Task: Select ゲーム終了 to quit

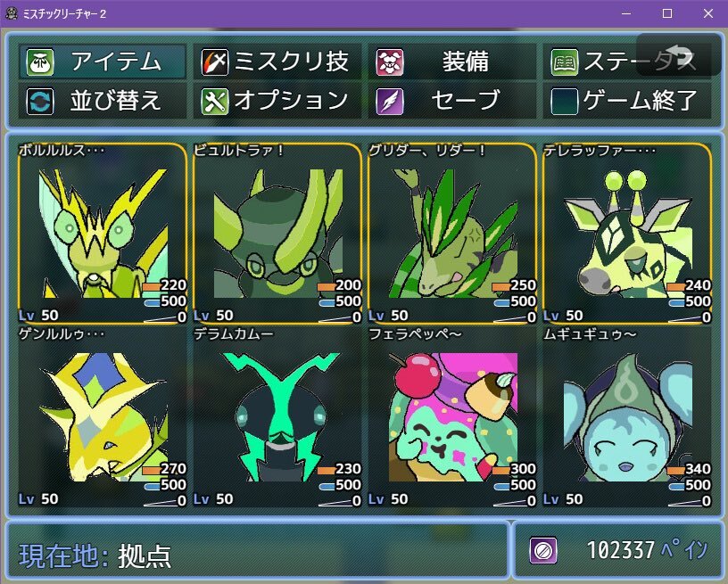Action: click(627, 101)
